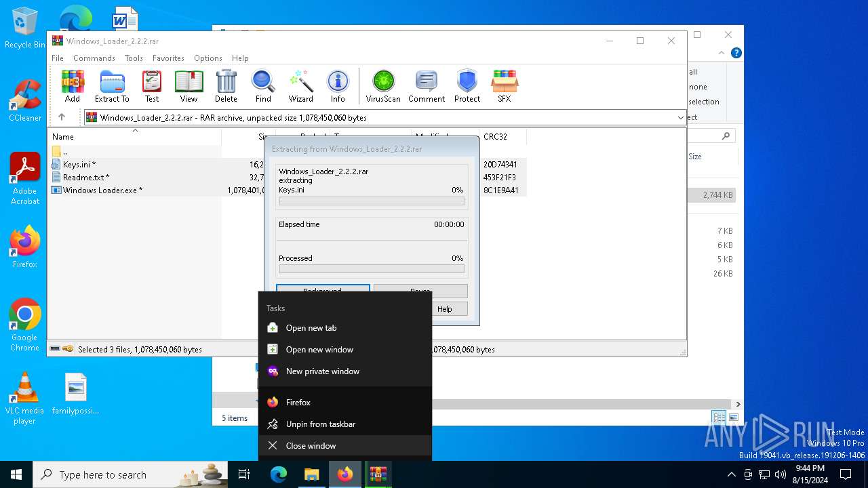Open the familypossi image file on desktop
868x488 pixels.
coord(76,394)
